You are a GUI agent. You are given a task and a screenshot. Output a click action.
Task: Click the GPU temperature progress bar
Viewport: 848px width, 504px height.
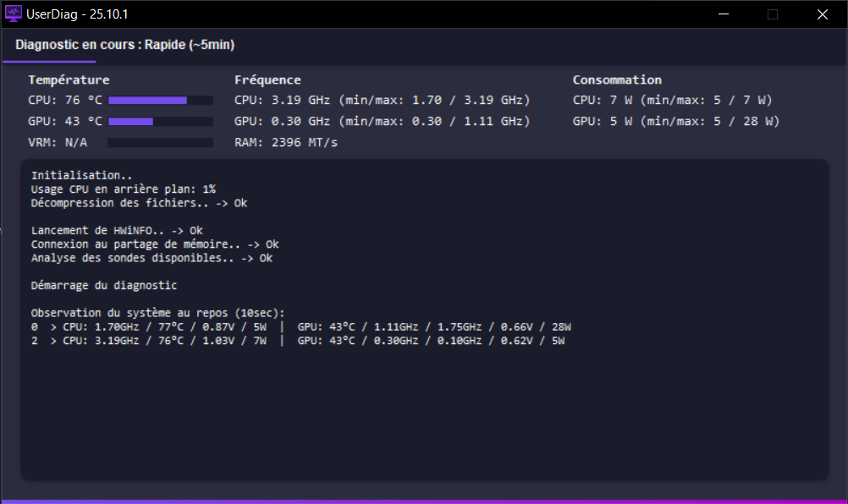(160, 122)
